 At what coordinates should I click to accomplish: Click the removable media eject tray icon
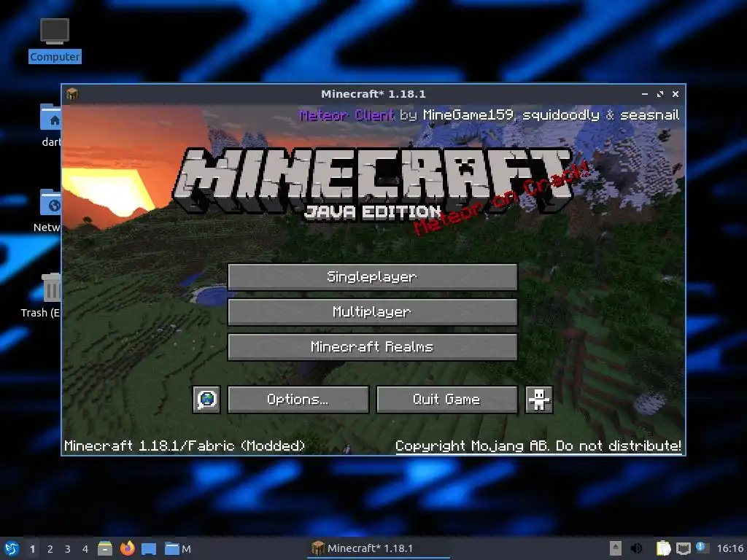pos(616,548)
